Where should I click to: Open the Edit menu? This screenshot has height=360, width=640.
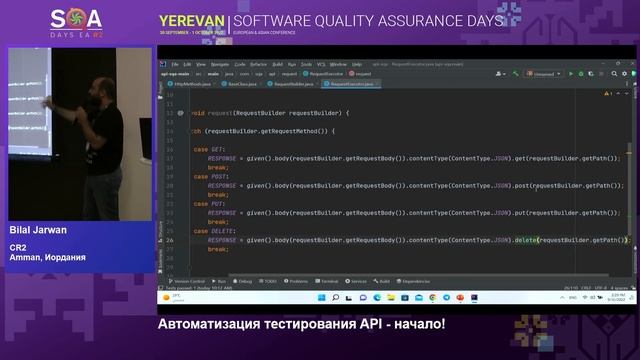(187, 64)
